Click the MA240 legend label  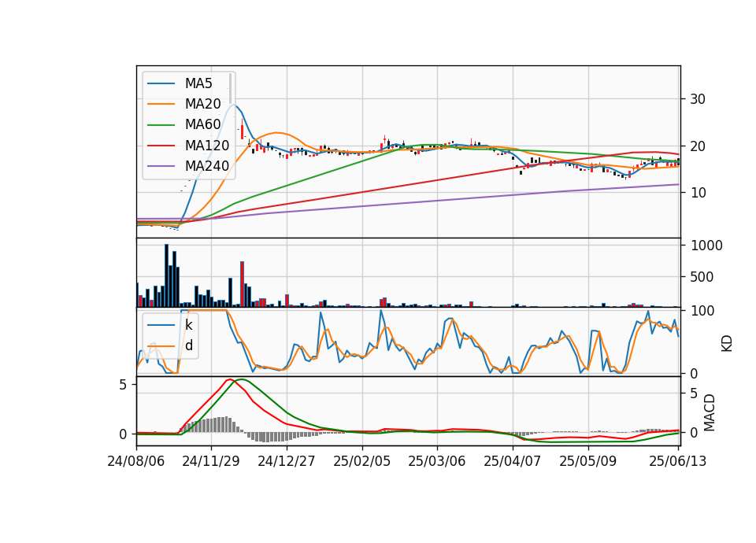(x=207, y=166)
